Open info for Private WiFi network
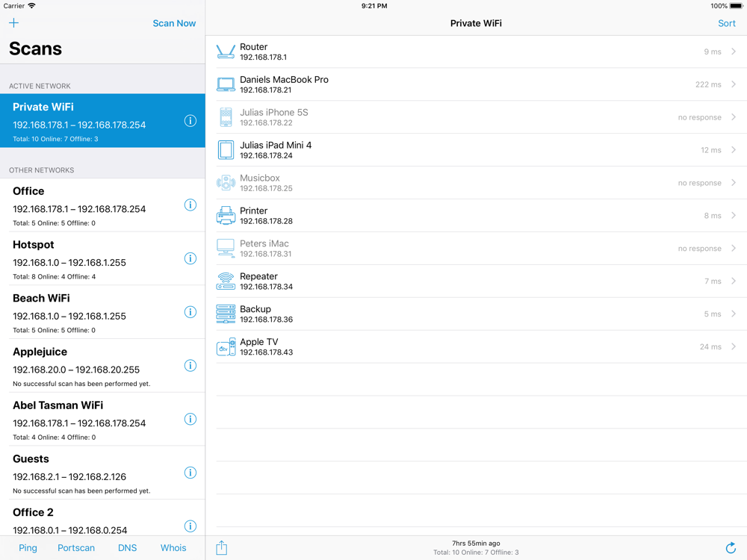The width and height of the screenshot is (747, 560). pos(190,121)
